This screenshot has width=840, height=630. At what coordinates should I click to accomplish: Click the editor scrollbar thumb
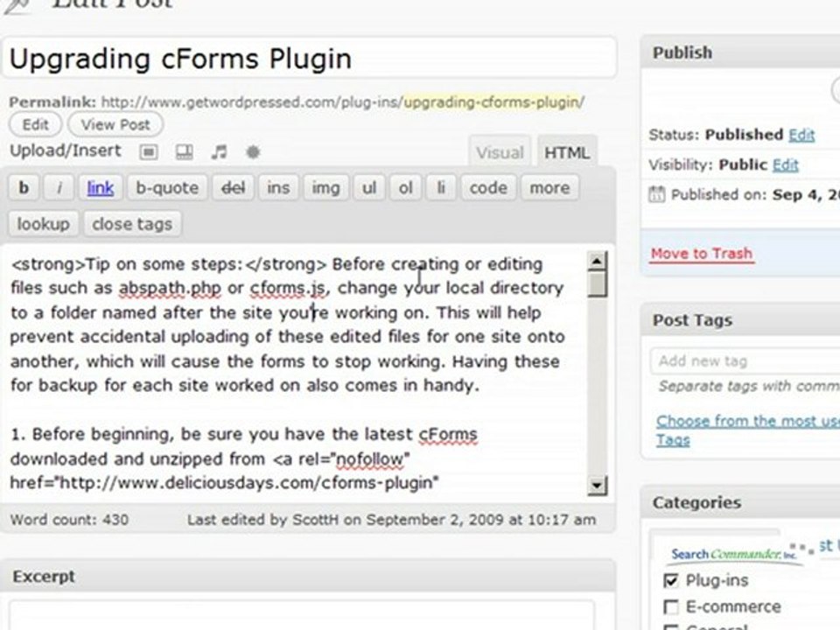point(598,283)
